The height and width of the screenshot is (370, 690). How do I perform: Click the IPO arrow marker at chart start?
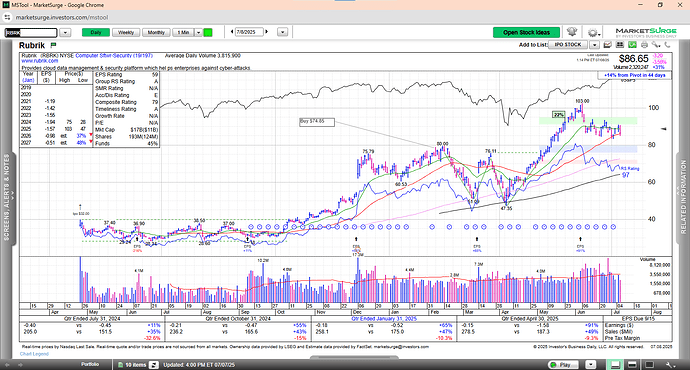pos(80,206)
